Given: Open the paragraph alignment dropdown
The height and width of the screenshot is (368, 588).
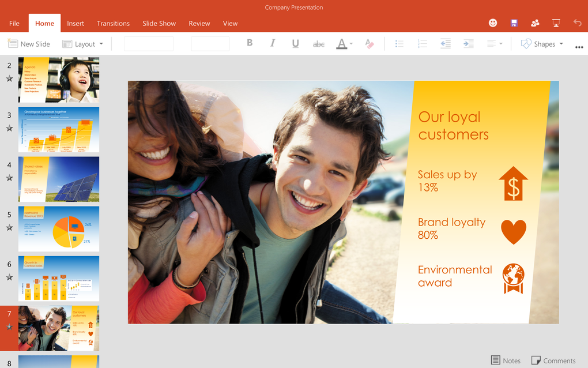Looking at the screenshot, I should pos(493,43).
